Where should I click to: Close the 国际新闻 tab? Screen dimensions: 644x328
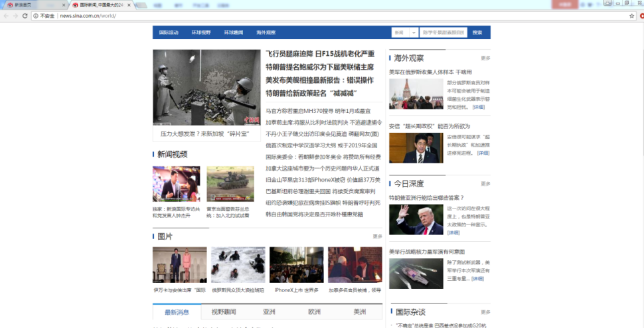[x=129, y=5]
